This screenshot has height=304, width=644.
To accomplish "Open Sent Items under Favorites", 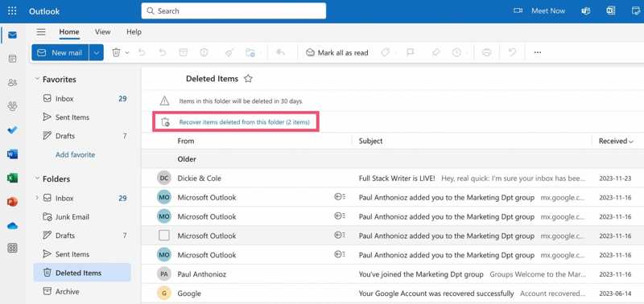I will 82,117.
